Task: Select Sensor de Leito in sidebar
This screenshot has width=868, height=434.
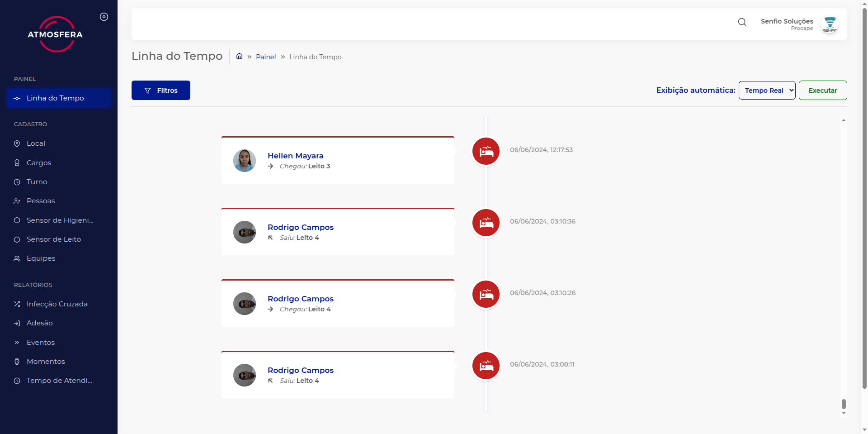Action: (x=53, y=239)
